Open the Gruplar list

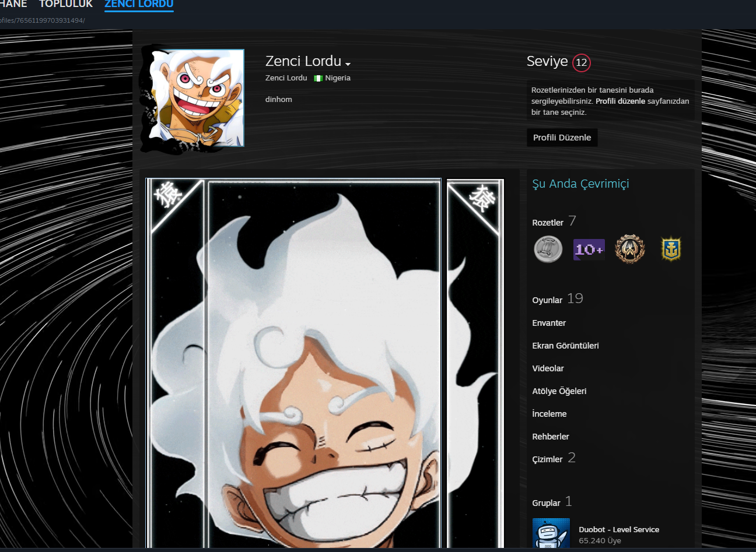(x=546, y=503)
